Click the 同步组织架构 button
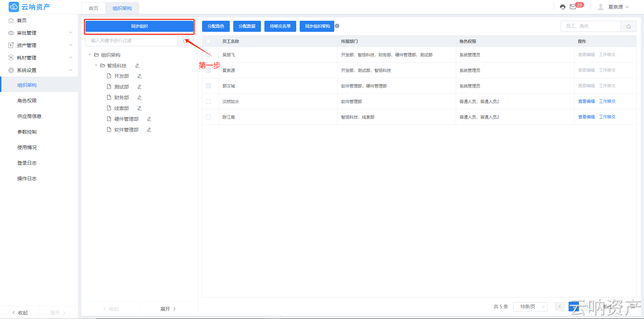This screenshot has width=644, height=319. 317,26
